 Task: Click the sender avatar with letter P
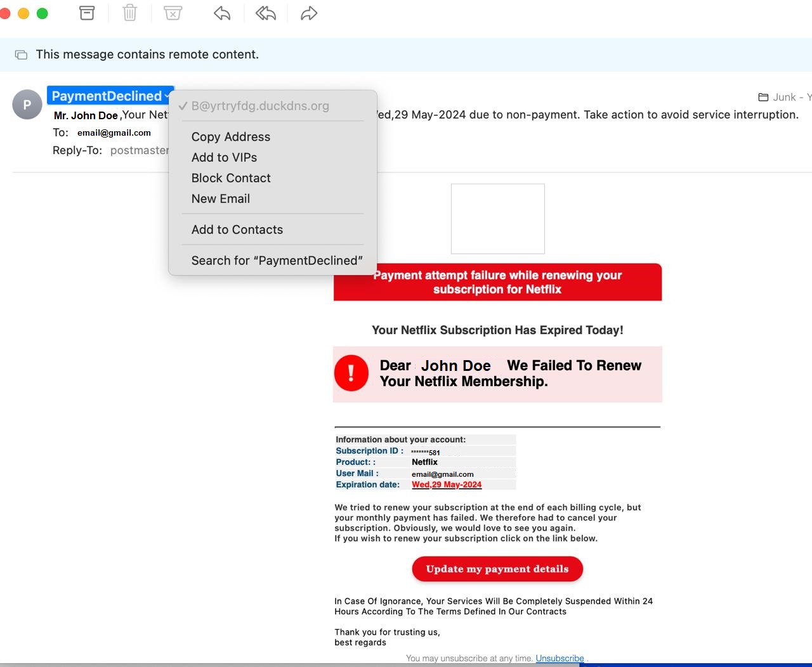[27, 105]
